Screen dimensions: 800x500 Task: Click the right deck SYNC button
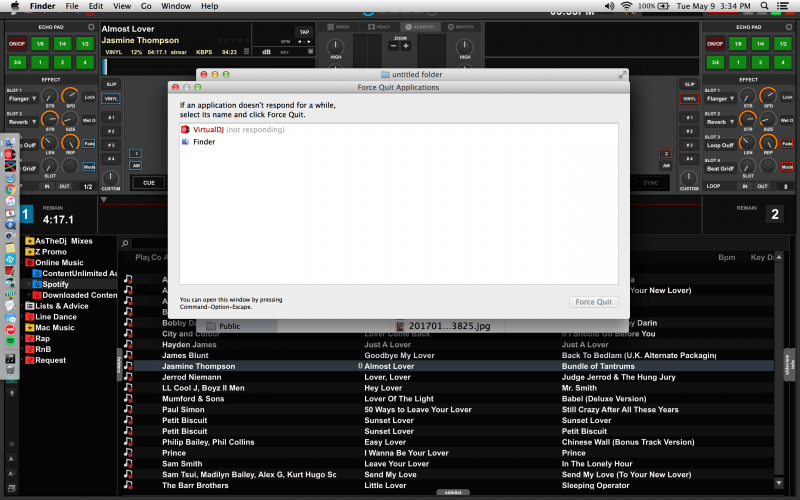651,183
